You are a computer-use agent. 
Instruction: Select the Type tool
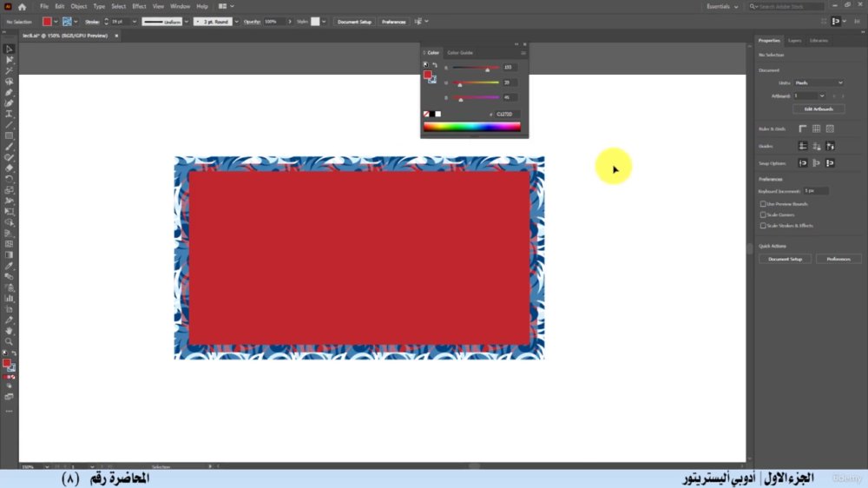coord(9,114)
